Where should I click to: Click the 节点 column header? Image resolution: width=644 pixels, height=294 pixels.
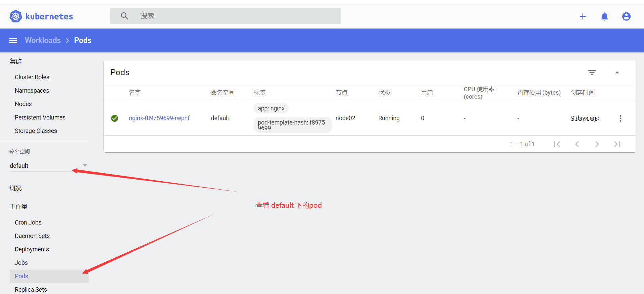(x=342, y=93)
